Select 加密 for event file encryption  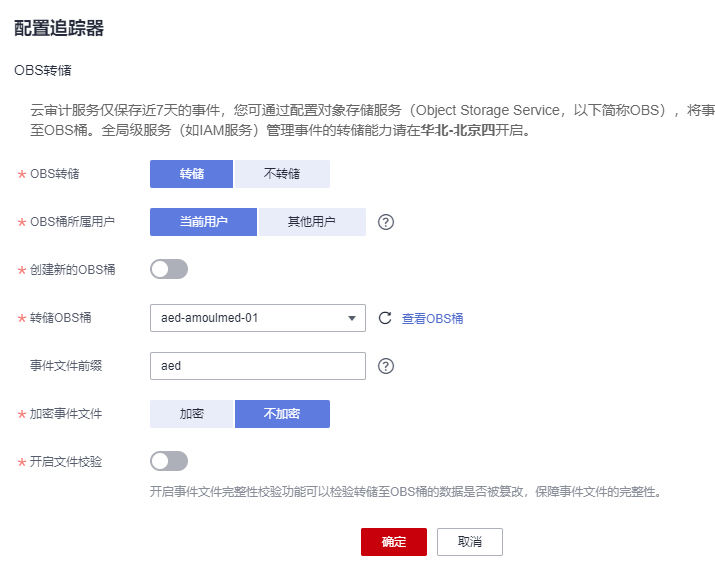point(192,414)
